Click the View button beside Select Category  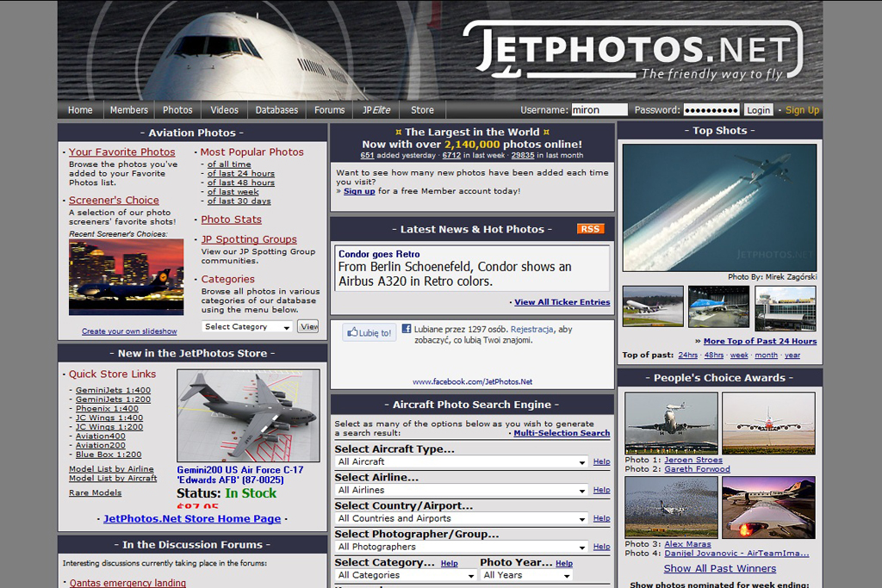tap(309, 326)
